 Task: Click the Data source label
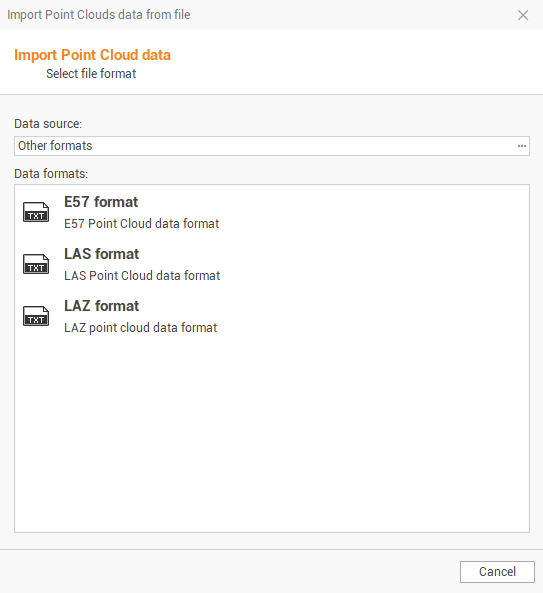pyautogui.click(x=48, y=124)
